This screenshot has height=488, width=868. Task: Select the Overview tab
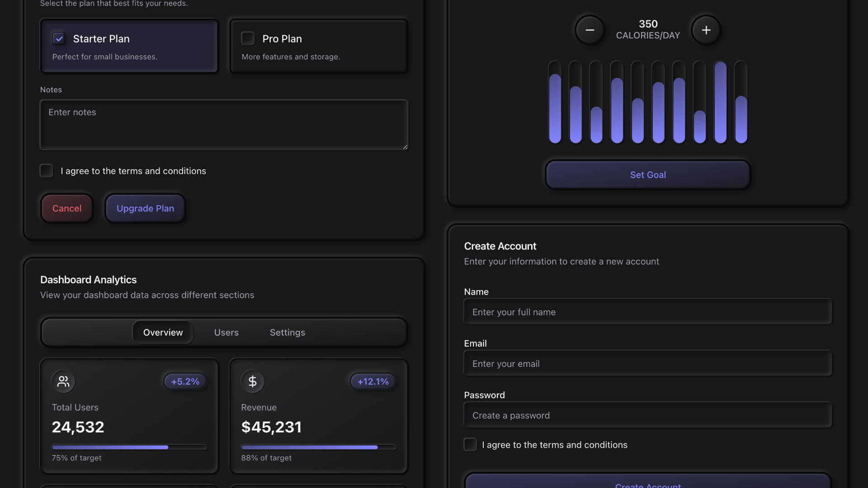click(163, 333)
